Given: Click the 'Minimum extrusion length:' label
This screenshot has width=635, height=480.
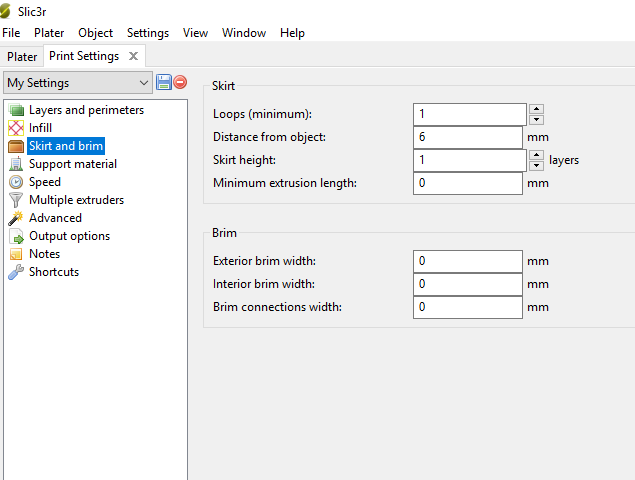Looking at the screenshot, I should point(285,183).
